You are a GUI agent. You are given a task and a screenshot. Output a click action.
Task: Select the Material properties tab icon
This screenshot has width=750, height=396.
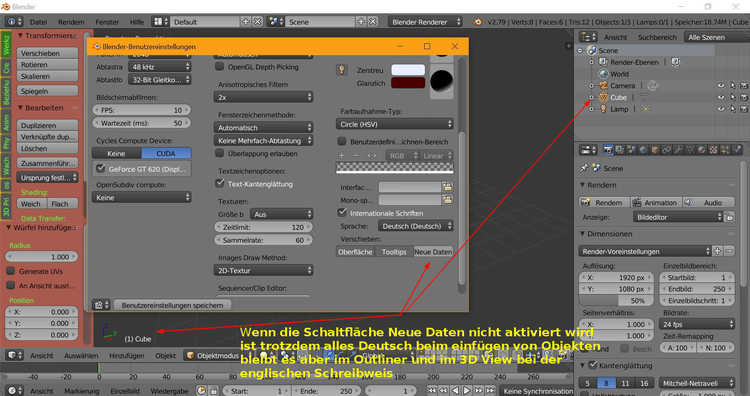(702, 150)
